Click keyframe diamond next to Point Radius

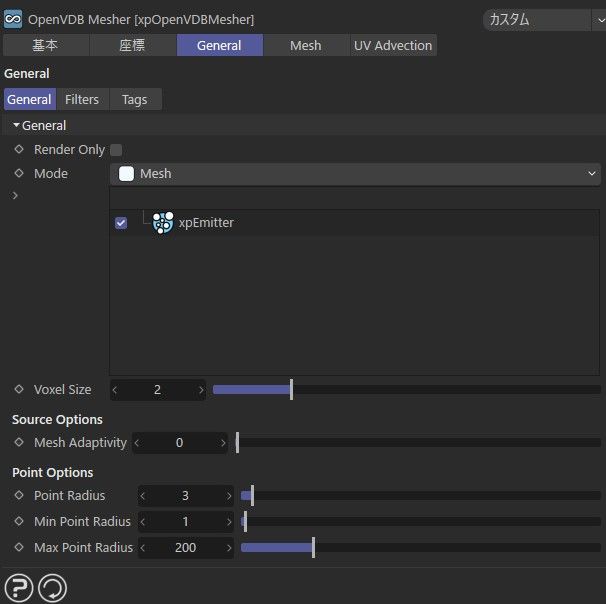19,495
